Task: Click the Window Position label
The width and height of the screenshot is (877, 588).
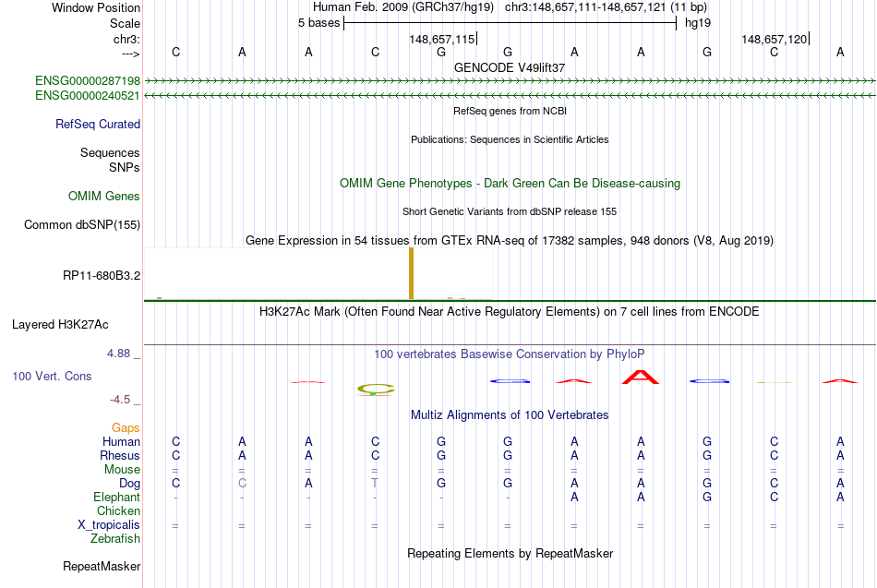Action: (x=96, y=7)
